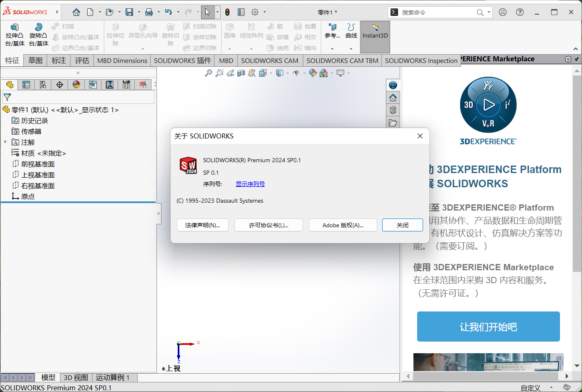Screen dimensions: 582x392
Task: Click 关闭 button in About dialog
Action: point(403,225)
